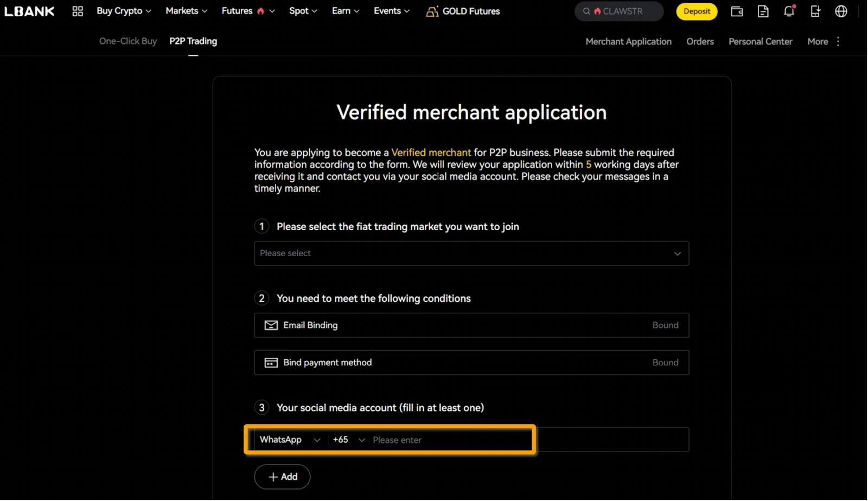
Task: Click the WhatsApp number input field
Action: pyautogui.click(x=450, y=440)
